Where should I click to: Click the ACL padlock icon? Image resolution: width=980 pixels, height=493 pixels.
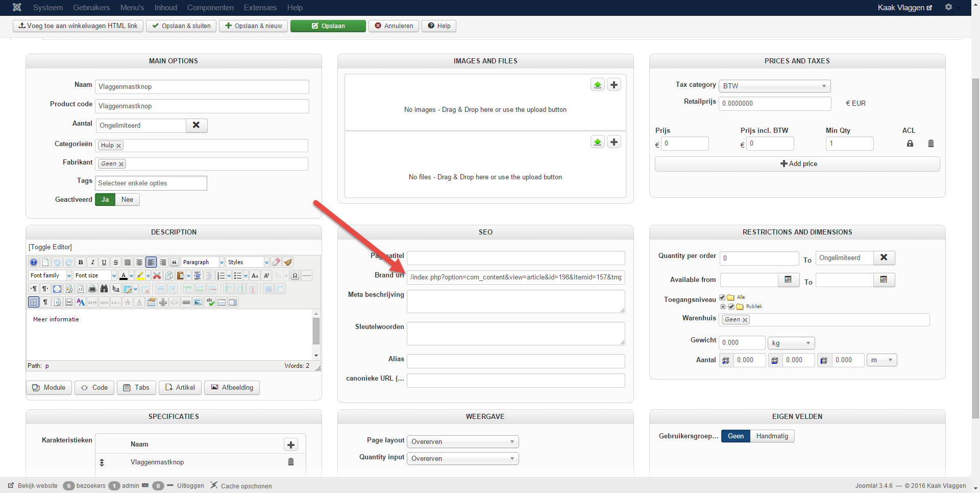[x=910, y=144]
